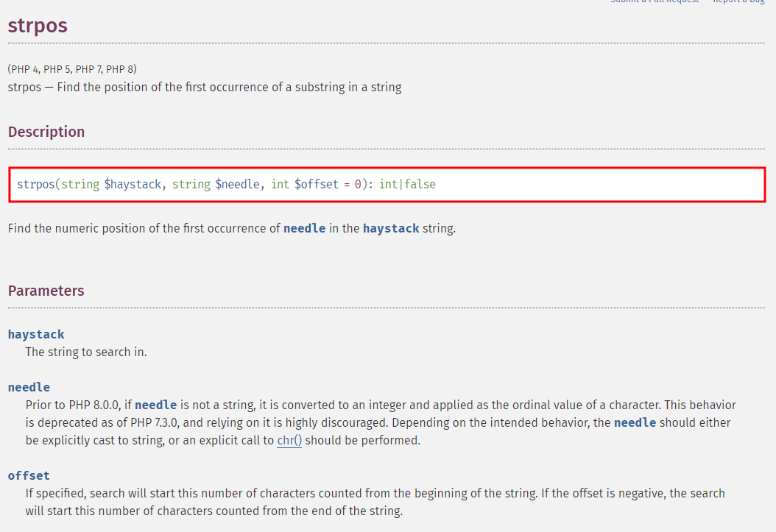This screenshot has height=532, width=776.
Task: Click the "strpos — Find the position" summary line
Action: click(205, 88)
